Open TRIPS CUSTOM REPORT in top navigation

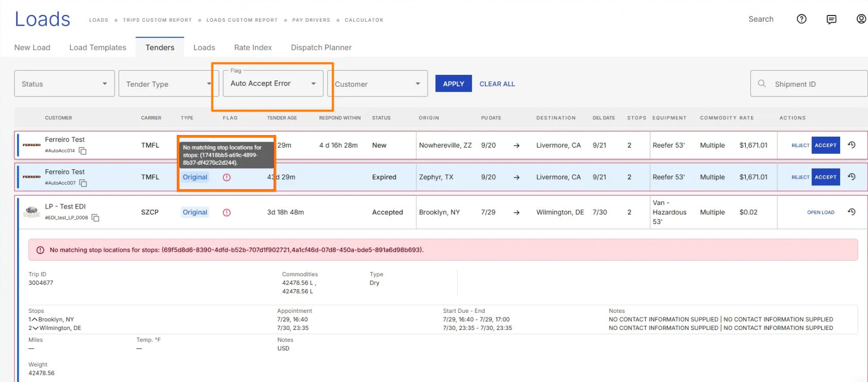(157, 20)
